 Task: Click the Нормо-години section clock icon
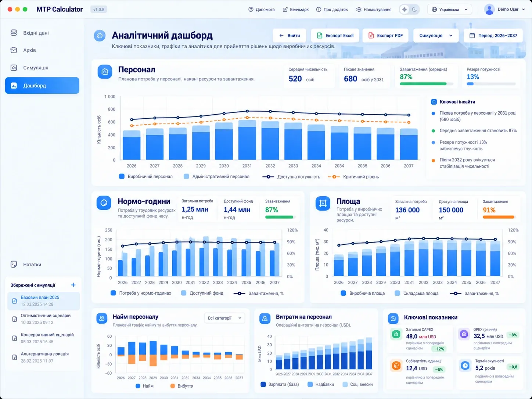tap(104, 203)
